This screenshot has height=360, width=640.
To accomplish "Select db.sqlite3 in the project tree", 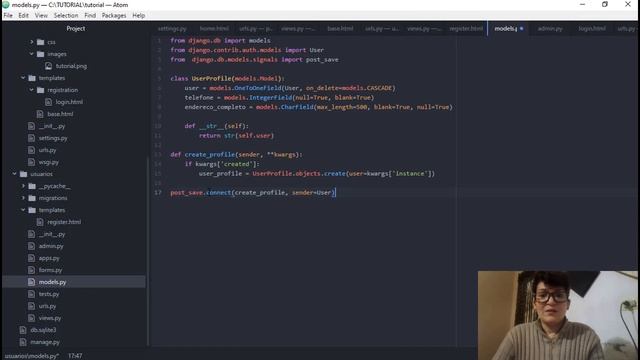I will [x=43, y=330].
